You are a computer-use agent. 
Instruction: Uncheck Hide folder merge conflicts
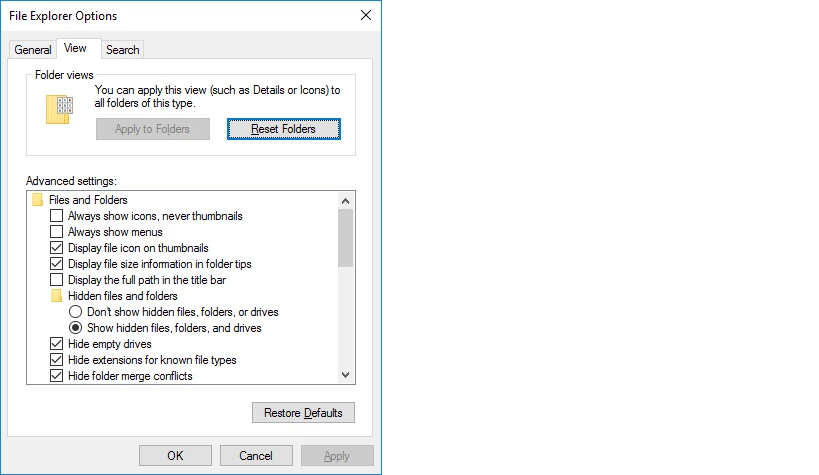pyautogui.click(x=56, y=376)
